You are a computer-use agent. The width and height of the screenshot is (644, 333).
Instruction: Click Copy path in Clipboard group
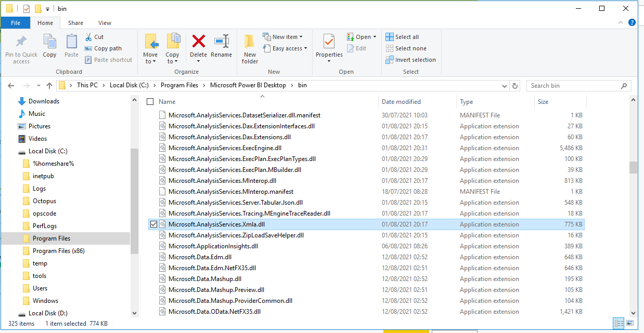click(x=103, y=48)
